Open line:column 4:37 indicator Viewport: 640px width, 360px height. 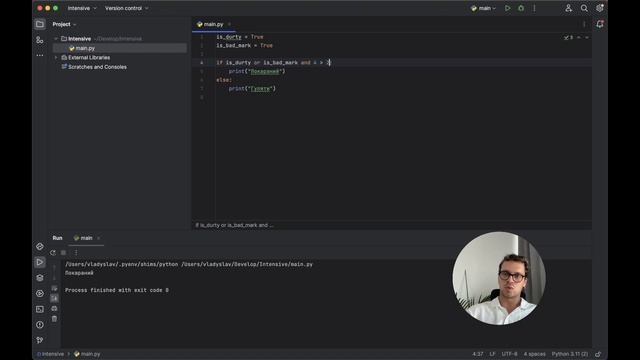[x=478, y=354]
